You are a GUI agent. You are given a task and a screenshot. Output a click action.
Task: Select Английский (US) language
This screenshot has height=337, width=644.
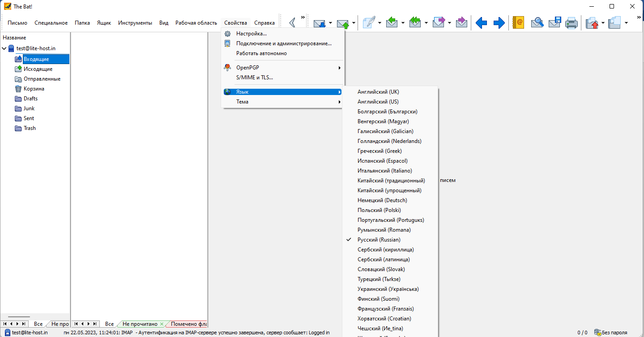[390, 102]
